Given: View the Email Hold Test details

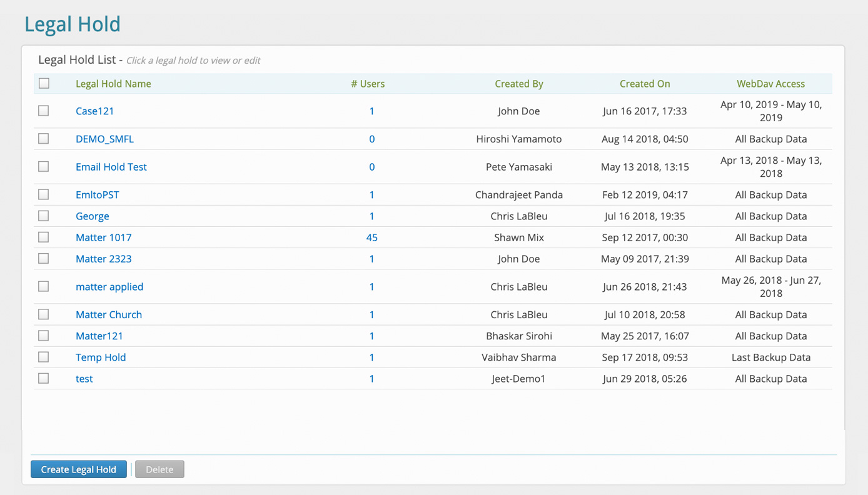Looking at the screenshot, I should point(111,167).
